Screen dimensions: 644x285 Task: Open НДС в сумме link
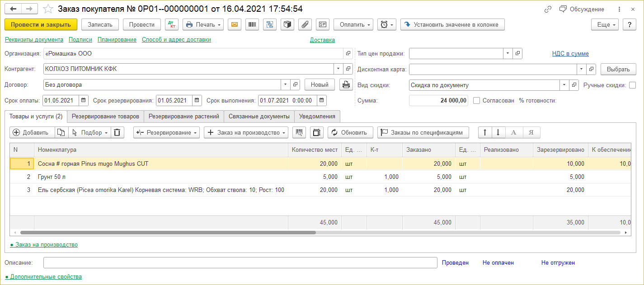pyautogui.click(x=570, y=54)
